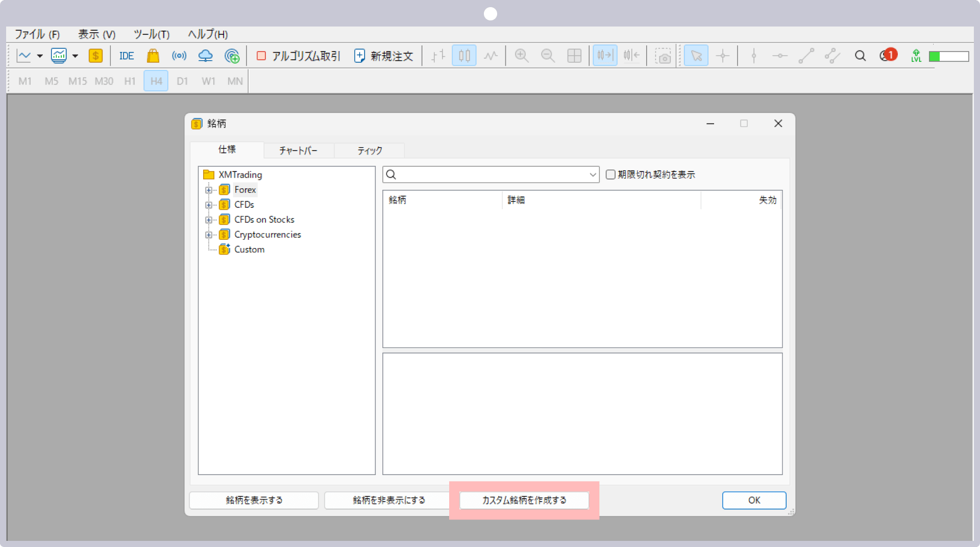
Task: Tile windows with the grid icon
Action: 574,56
